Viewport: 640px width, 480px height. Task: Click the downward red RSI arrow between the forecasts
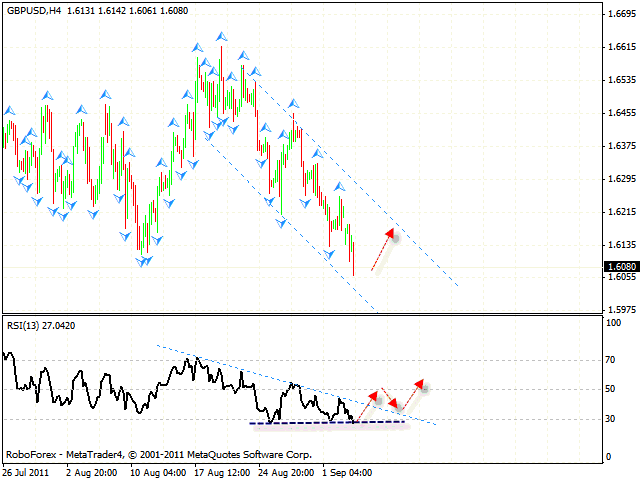tap(390, 399)
